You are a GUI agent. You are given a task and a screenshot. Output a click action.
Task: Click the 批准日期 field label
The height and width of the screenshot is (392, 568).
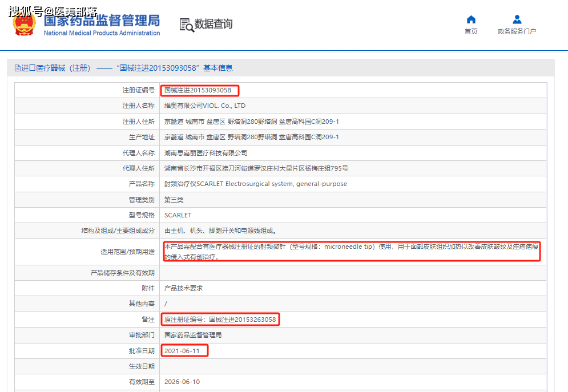click(x=142, y=351)
